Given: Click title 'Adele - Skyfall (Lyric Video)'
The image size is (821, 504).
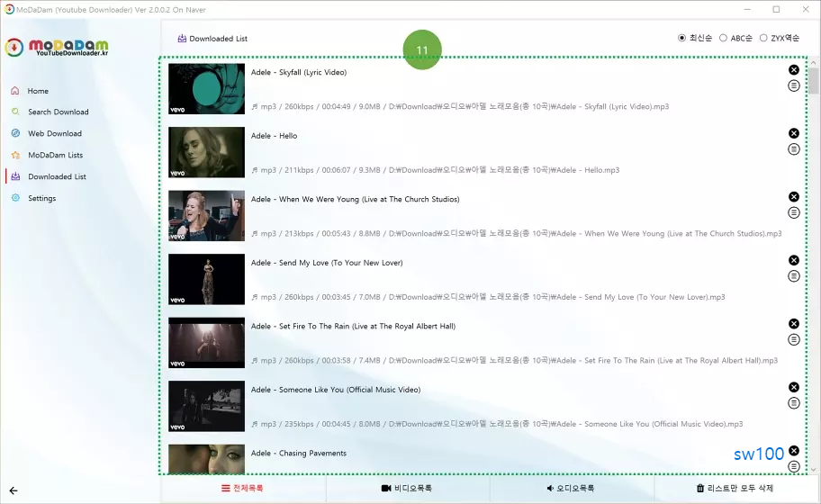Looking at the screenshot, I should click(x=299, y=72).
